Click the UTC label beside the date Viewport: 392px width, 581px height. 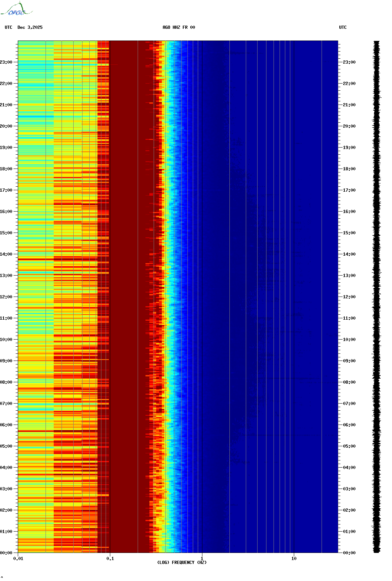point(9,27)
